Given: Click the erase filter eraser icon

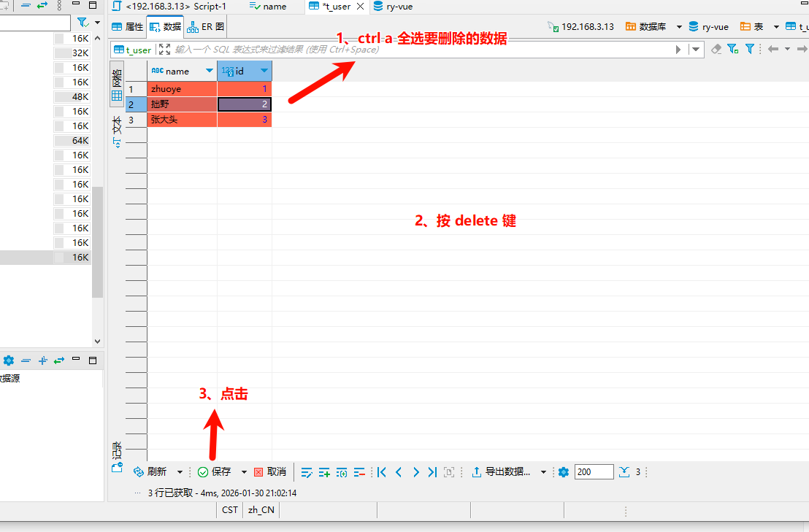Looking at the screenshot, I should tap(716, 49).
